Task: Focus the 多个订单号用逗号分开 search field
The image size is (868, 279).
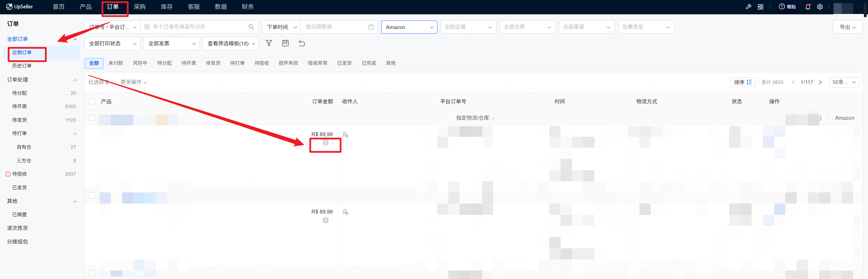Action: 200,27
